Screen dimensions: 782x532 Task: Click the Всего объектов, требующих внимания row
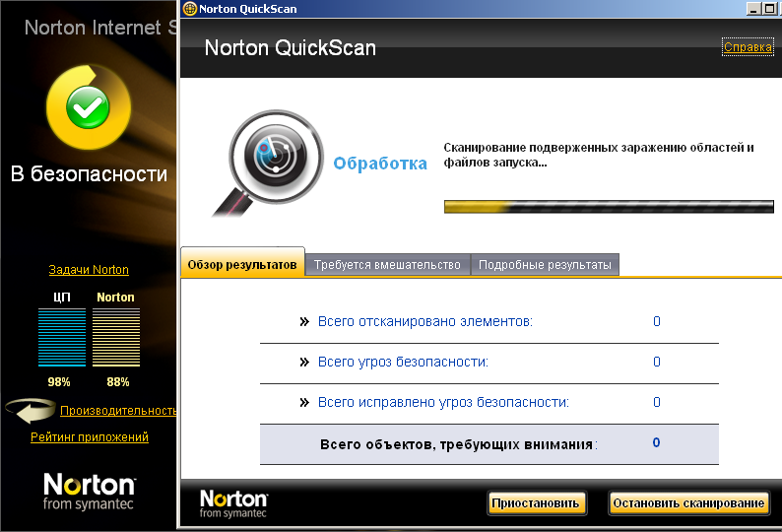click(x=489, y=444)
